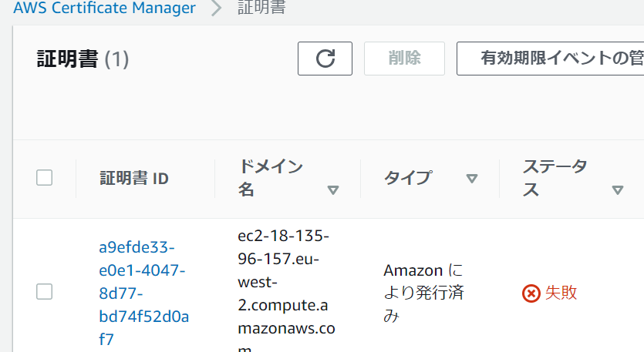Viewport: 644px width, 352px height.
Task: Click the 失敗 status text
Action: [561, 293]
